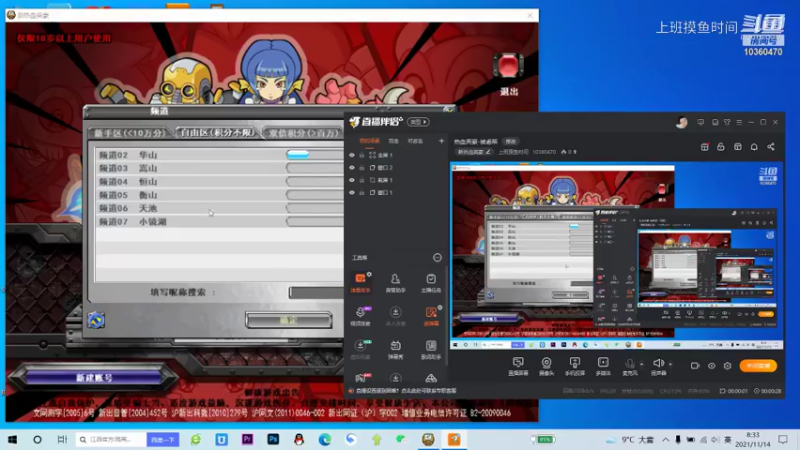Screen dimensions: 800x450
Task: Expand speaker device arrow
Action: tap(670, 364)
